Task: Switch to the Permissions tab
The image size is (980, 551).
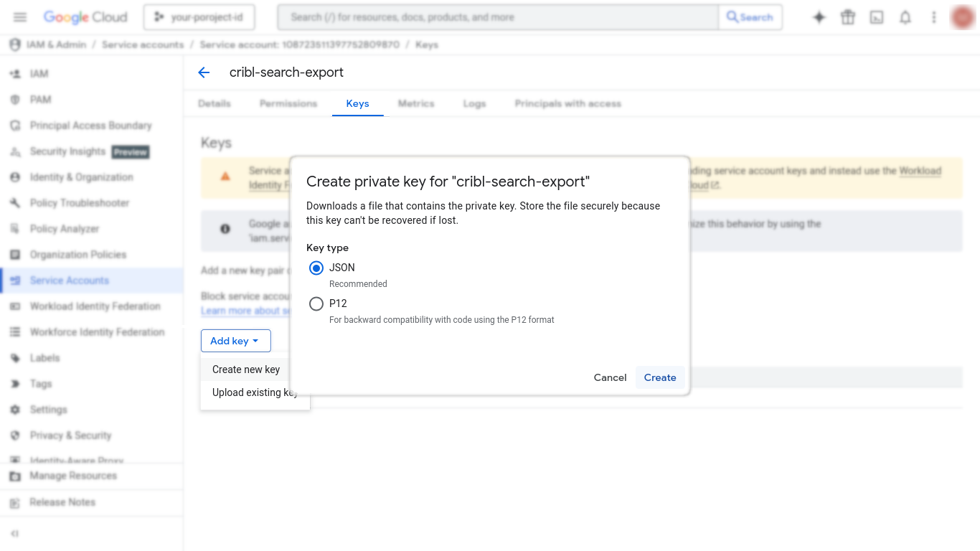Action: point(288,103)
